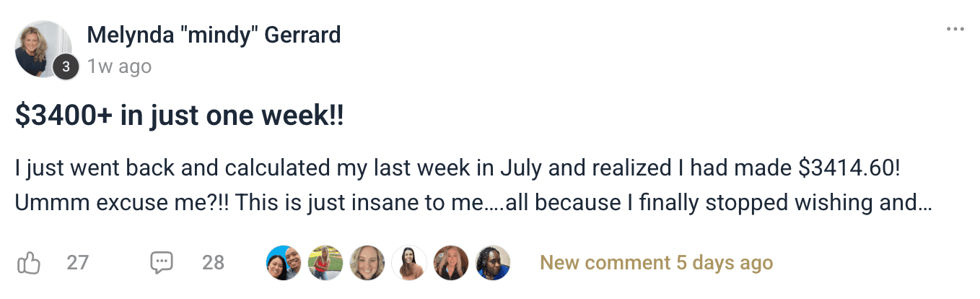This screenshot has width=980, height=299.
Task: Open Melynda Gerrard's profile picture
Action: pyautogui.click(x=41, y=48)
